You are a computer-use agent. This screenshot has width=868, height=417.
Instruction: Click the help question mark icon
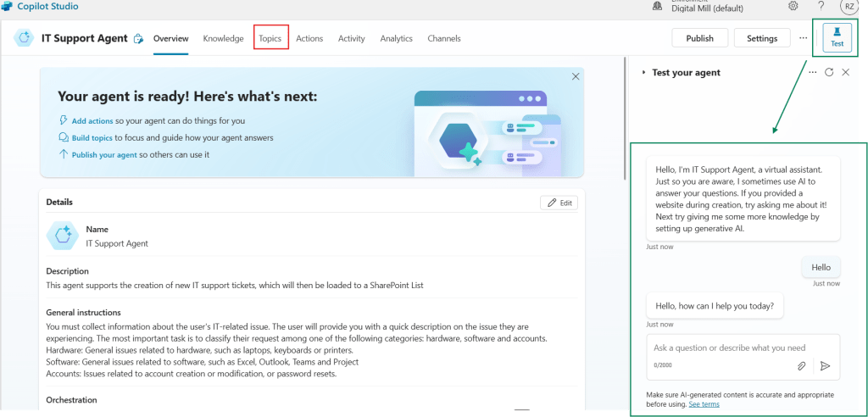tap(821, 6)
